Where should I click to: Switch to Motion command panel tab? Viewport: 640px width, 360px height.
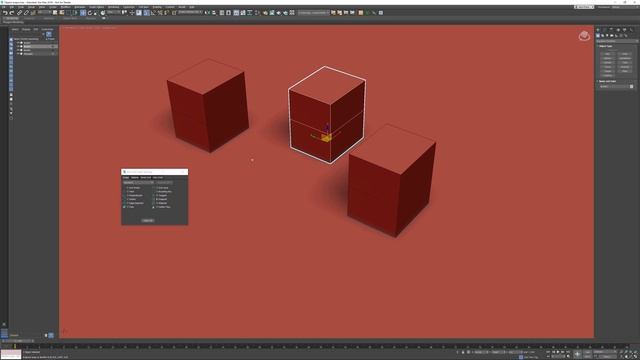coord(618,30)
